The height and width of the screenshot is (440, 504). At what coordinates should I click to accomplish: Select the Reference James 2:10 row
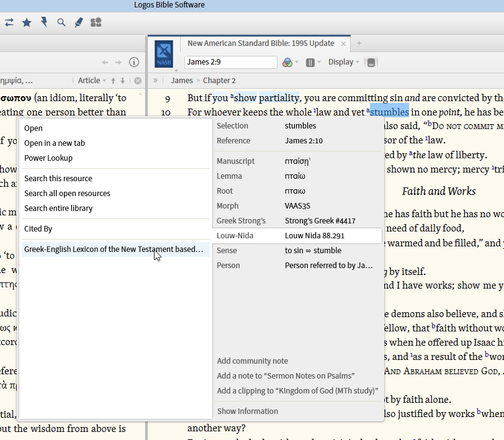coord(298,141)
